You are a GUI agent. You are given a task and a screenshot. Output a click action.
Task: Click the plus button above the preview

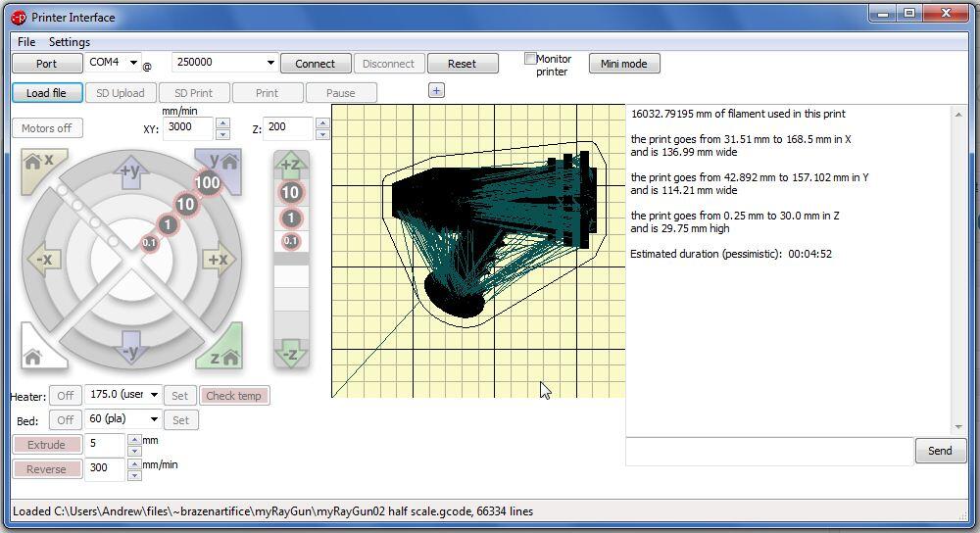pyautogui.click(x=436, y=90)
